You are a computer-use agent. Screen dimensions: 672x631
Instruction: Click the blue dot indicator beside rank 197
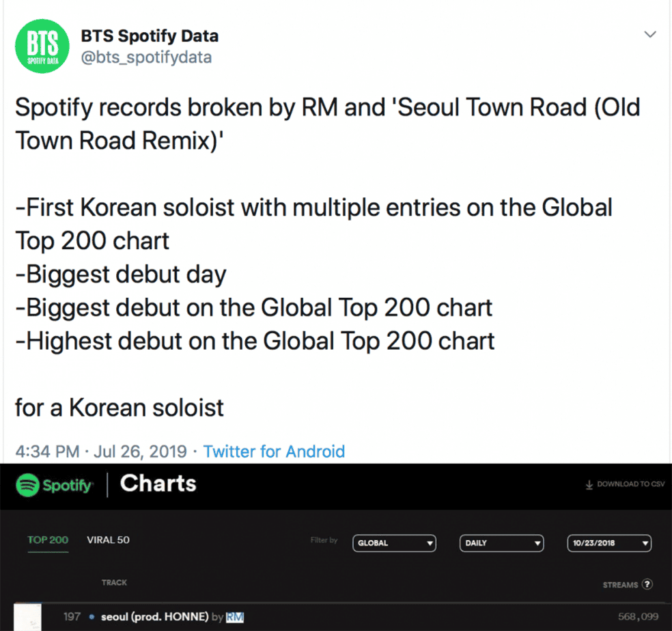coord(92,617)
